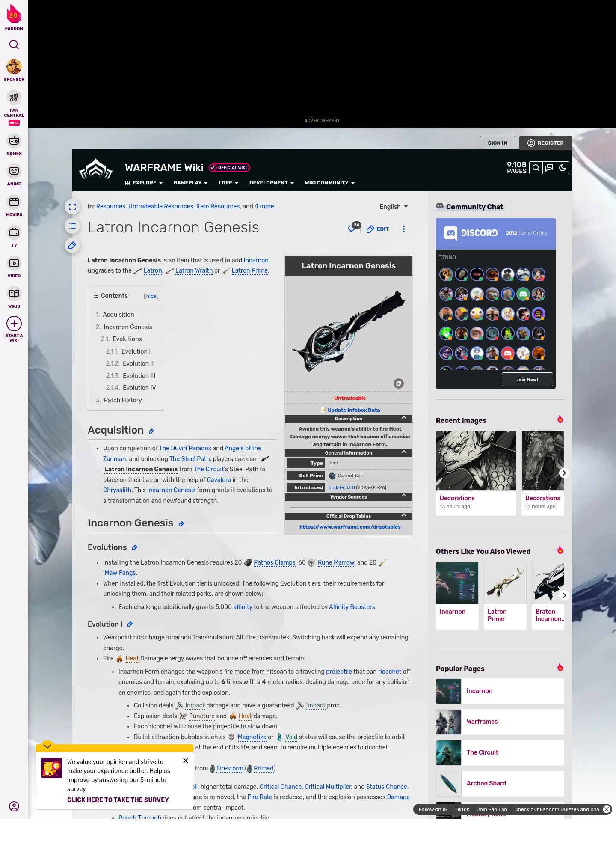
Task: Open the Wiki Community dropdown menu
Action: [x=330, y=183]
